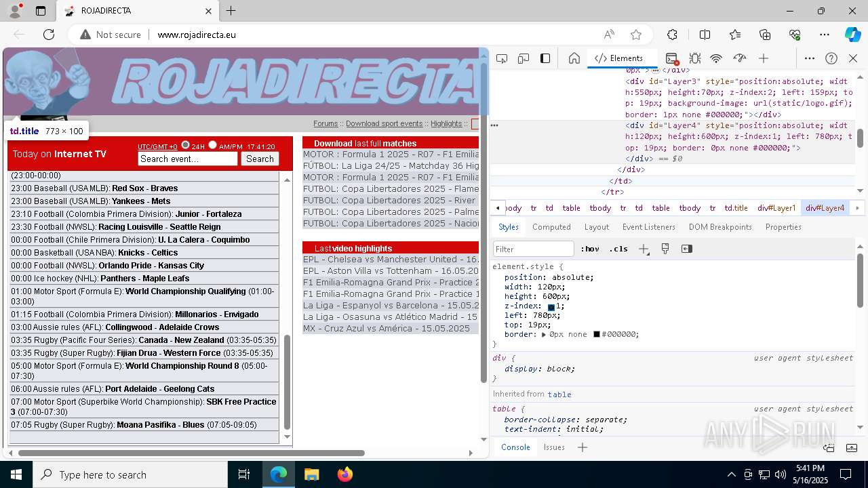This screenshot has height=488, width=868.
Task: Open Favorites list icon in toolbar
Action: tap(735, 35)
